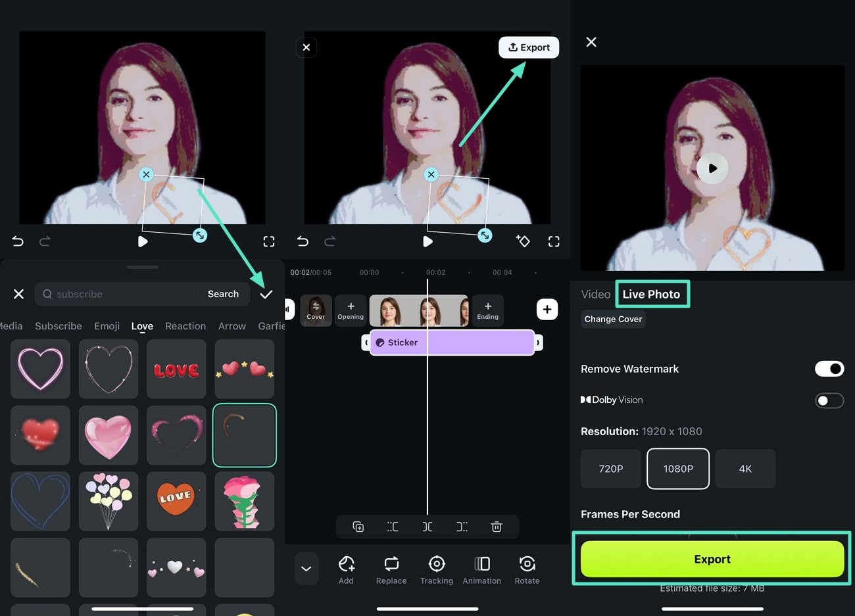The width and height of the screenshot is (855, 616).
Task: Split clip at playhead
Action: click(427, 527)
